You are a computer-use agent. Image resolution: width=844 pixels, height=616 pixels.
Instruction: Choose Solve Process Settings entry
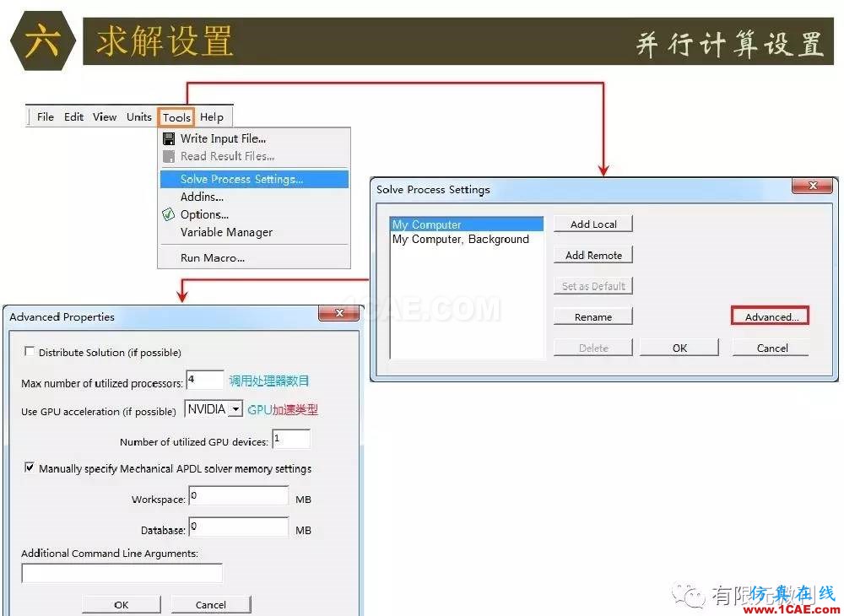click(254, 179)
